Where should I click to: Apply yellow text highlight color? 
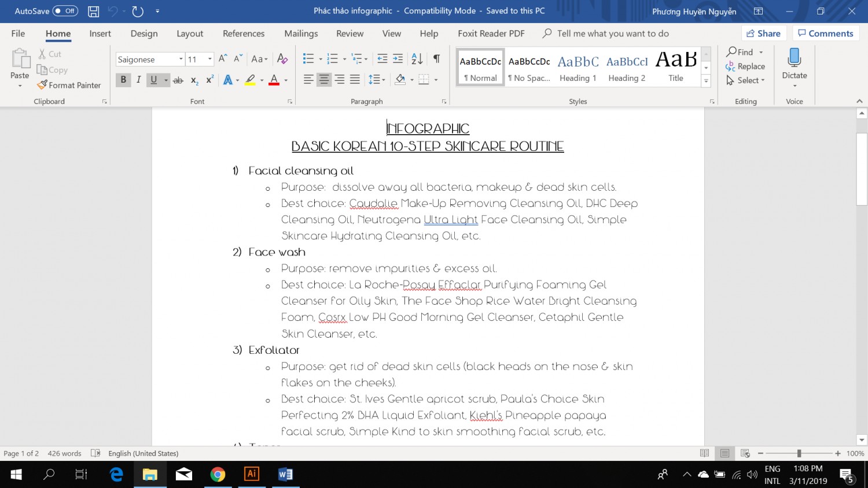(250, 80)
